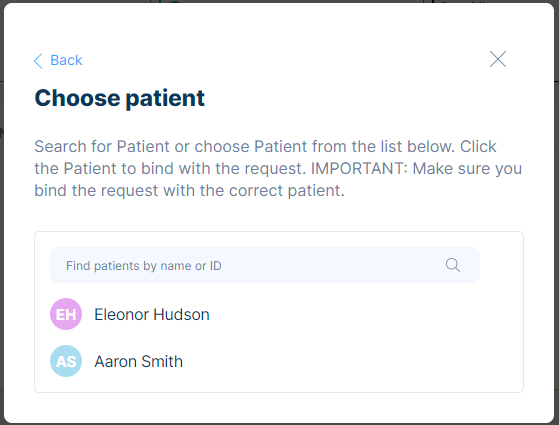Click the text ending in correct patient
559x425 pixels.
[189, 190]
